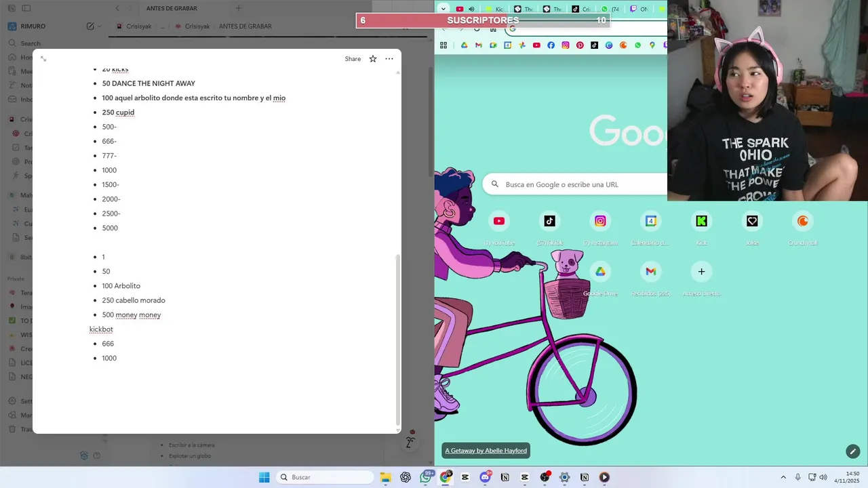Open Pinterest bookmark icon

click(x=580, y=45)
